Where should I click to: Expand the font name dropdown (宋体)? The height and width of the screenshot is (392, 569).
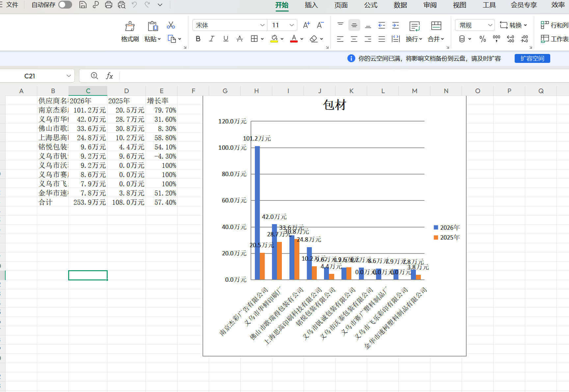tap(262, 25)
